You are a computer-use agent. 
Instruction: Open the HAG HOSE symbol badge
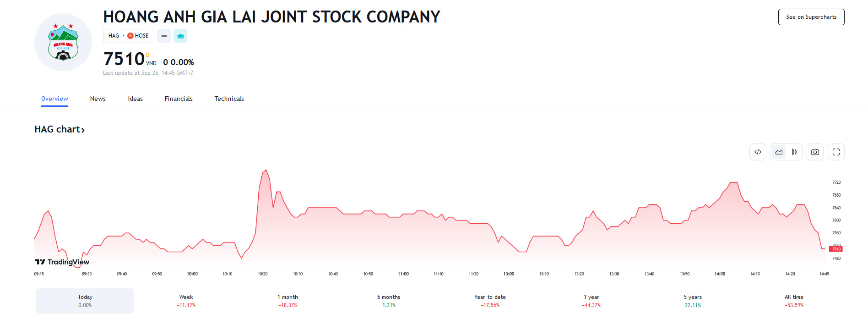tap(128, 35)
